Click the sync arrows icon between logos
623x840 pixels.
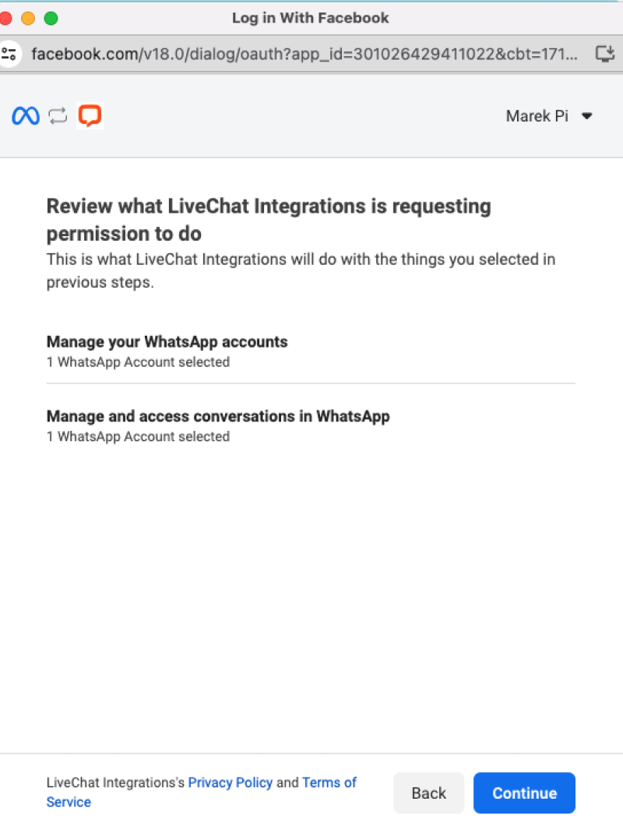point(58,115)
